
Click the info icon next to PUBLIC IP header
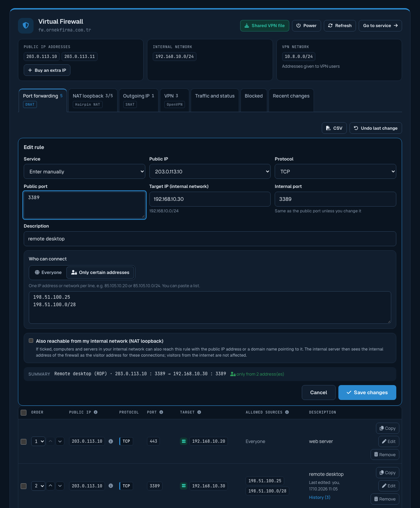click(x=96, y=412)
